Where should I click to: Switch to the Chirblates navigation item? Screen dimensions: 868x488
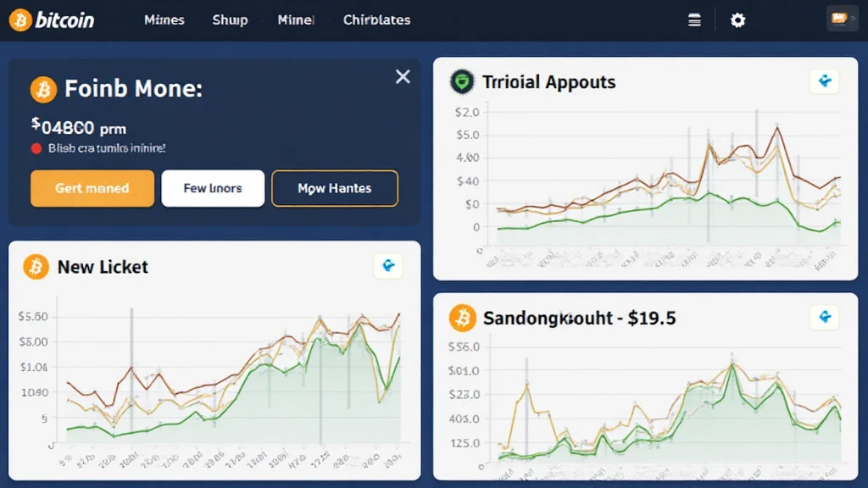(376, 19)
